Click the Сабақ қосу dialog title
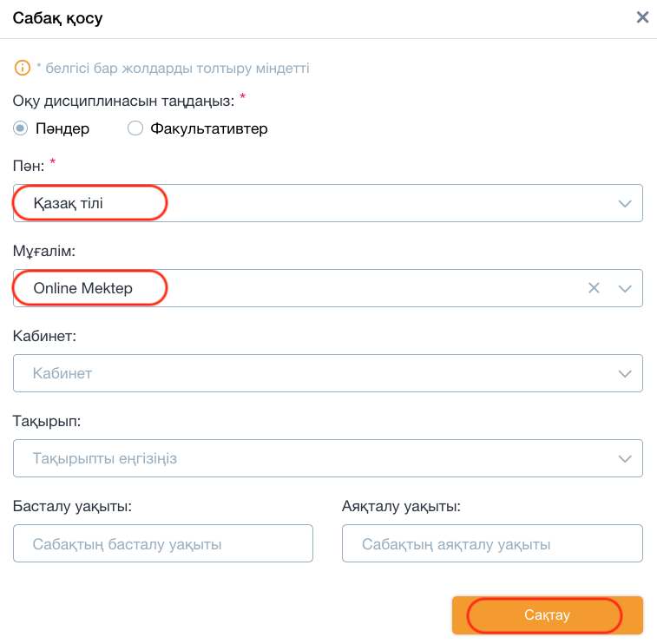The height and width of the screenshot is (644, 657). pyautogui.click(x=57, y=18)
